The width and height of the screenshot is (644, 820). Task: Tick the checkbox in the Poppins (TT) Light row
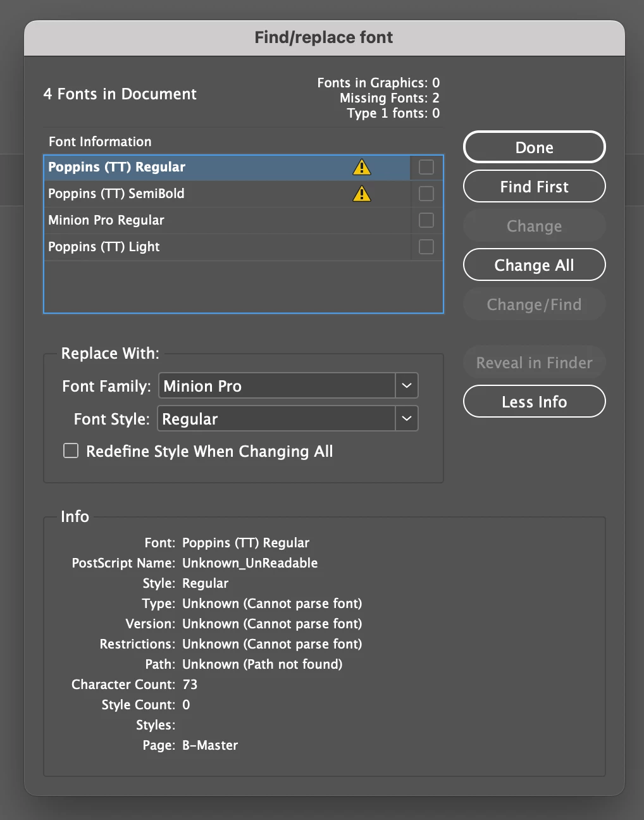click(426, 247)
